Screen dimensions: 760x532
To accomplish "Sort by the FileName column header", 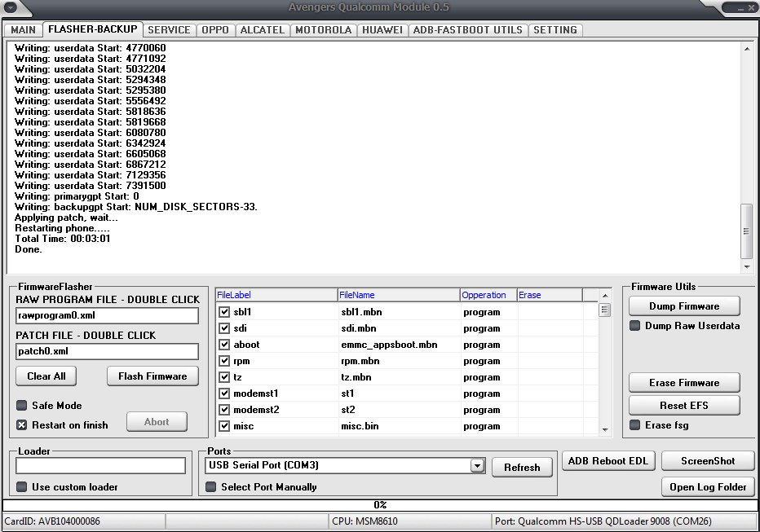I will click(x=399, y=295).
